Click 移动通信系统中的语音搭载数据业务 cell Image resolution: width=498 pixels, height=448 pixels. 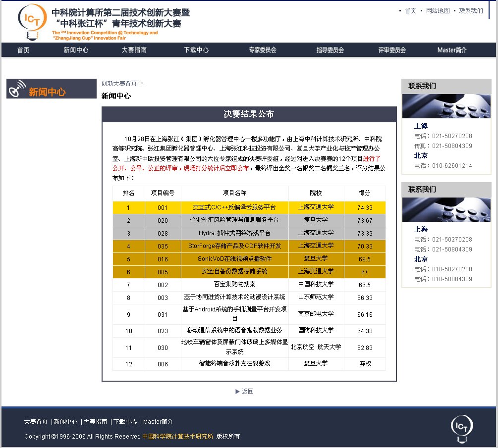(235, 331)
